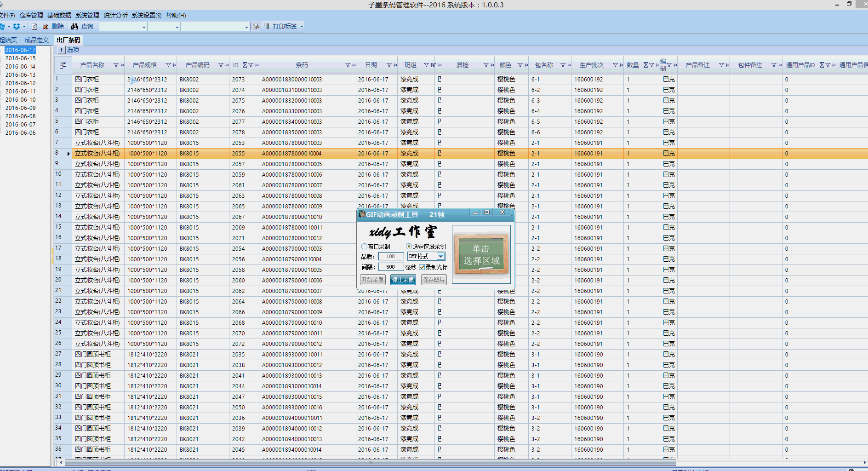Screen dimensions: 868x471
Task: Click the red X delete icon
Action: [x=45, y=27]
